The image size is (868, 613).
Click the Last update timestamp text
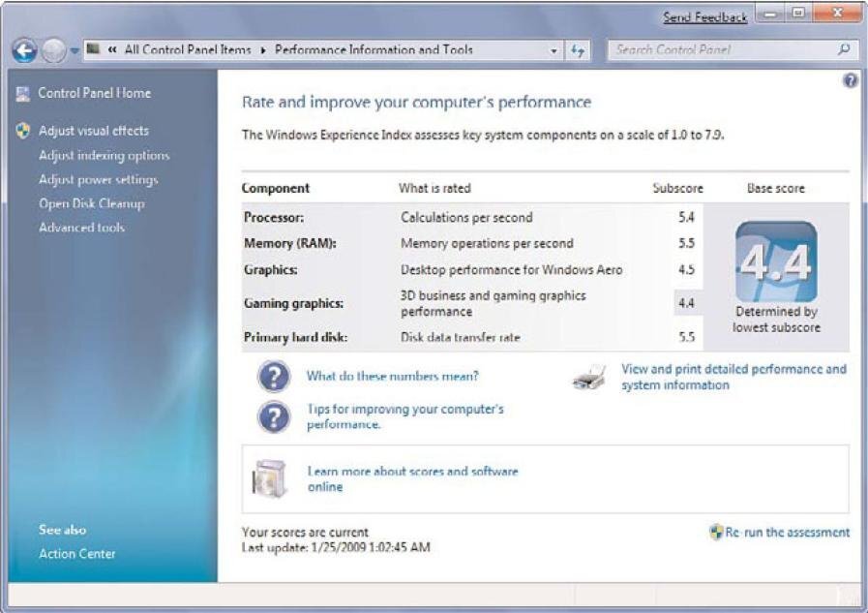(x=336, y=548)
